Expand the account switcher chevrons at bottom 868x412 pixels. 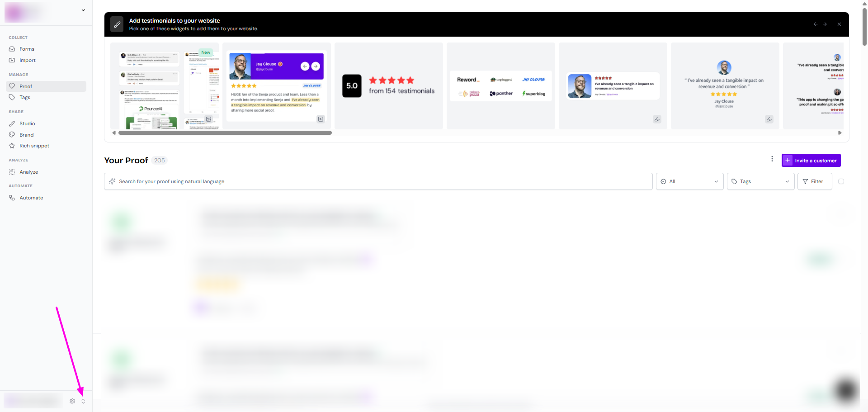point(83,401)
